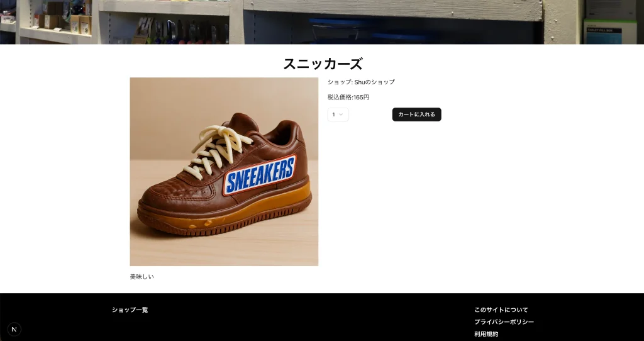The width and height of the screenshot is (644, 341).
Task: Click the カートに入れる button
Action: (x=416, y=115)
